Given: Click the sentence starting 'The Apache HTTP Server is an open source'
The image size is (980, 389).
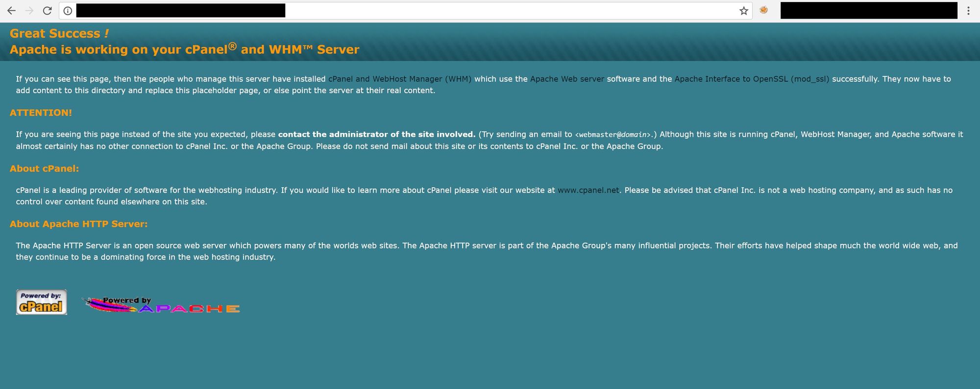Looking at the screenshot, I should click(x=208, y=245).
